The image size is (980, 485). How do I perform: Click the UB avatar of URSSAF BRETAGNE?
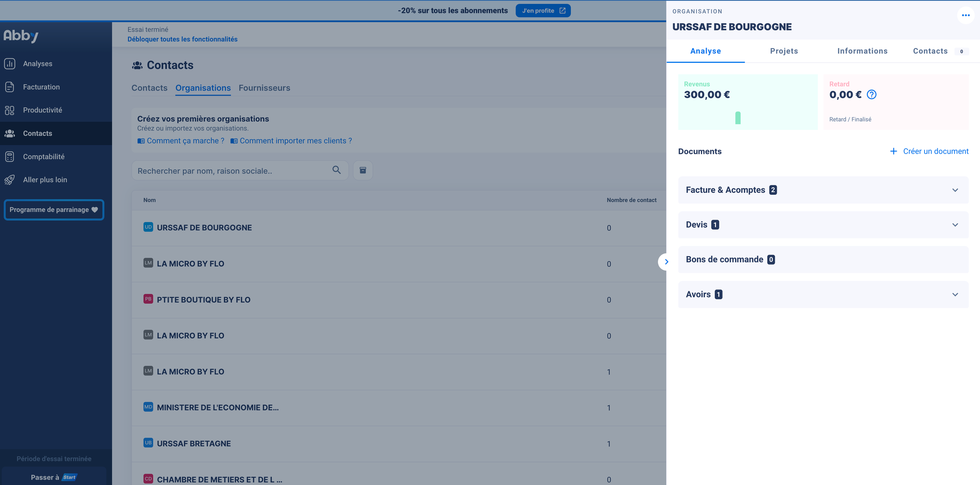tap(148, 443)
